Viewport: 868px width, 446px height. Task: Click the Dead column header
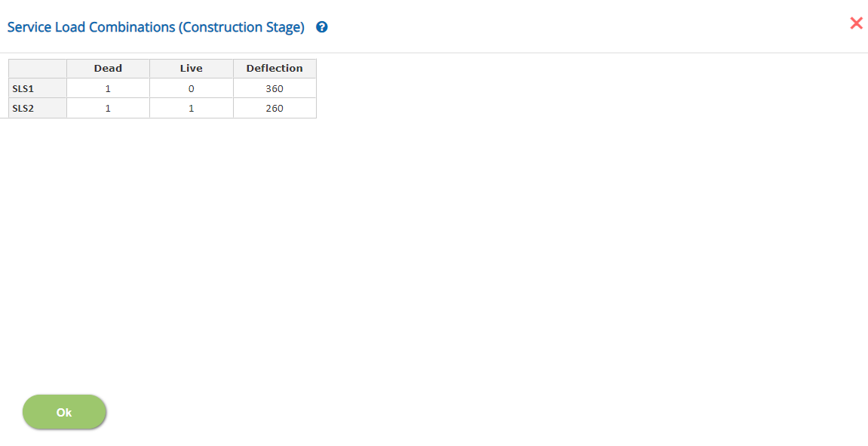[x=108, y=69]
